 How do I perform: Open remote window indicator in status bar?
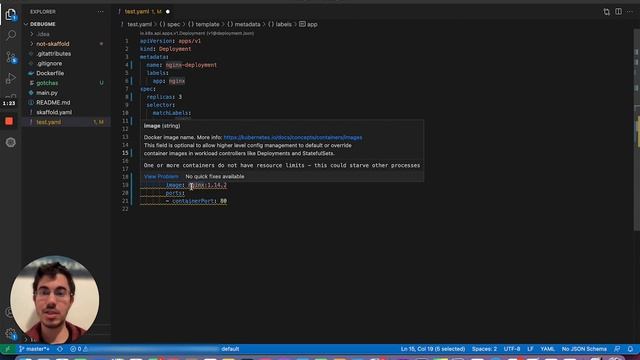(7, 349)
